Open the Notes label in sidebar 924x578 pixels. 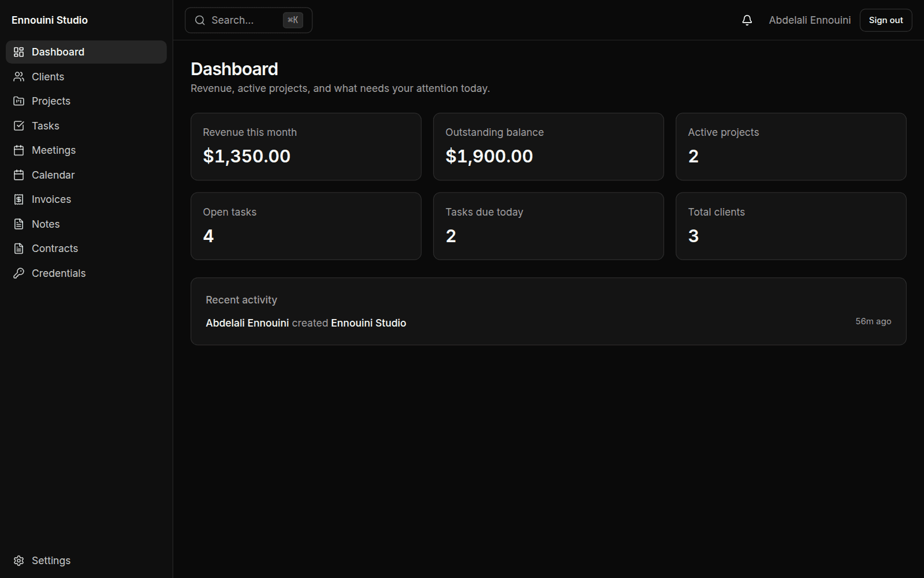pyautogui.click(x=46, y=224)
